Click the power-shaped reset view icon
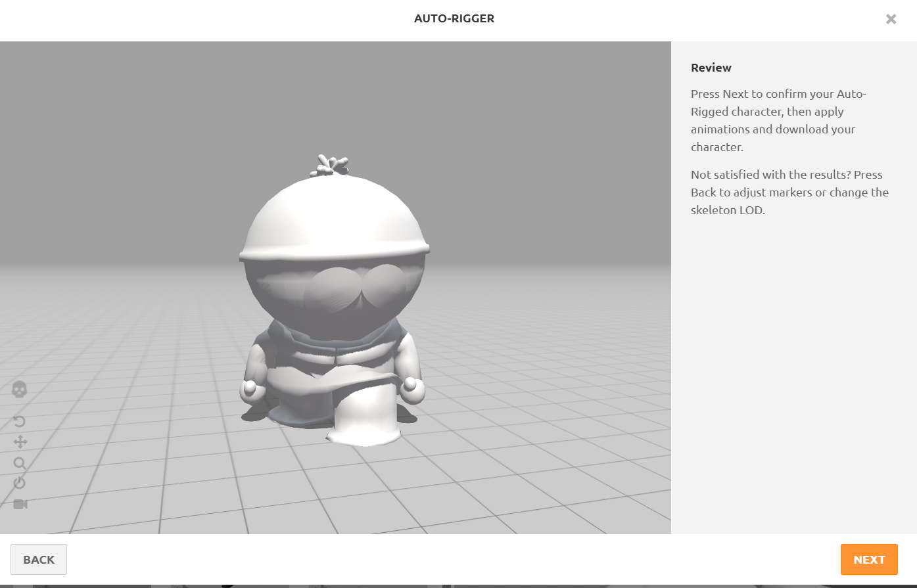Image resolution: width=917 pixels, height=588 pixels. 20,484
